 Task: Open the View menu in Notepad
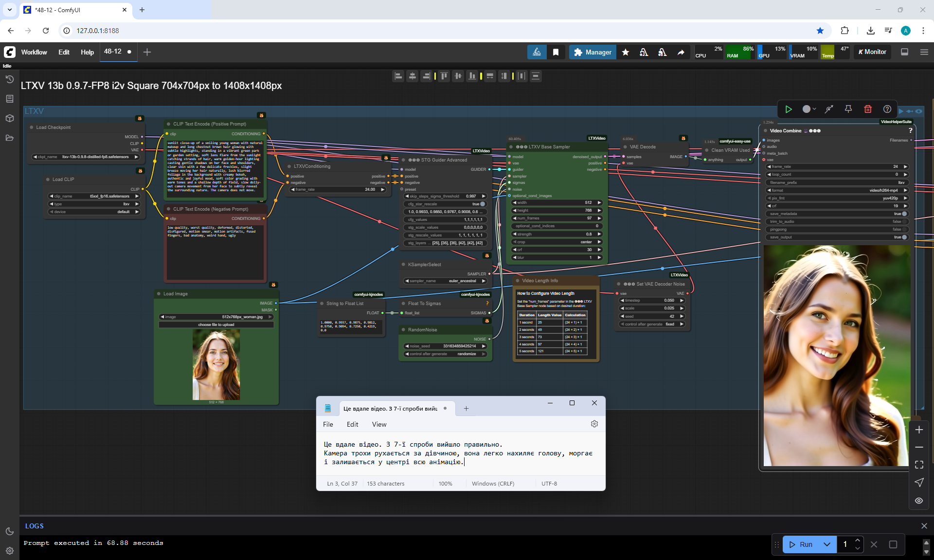click(379, 424)
